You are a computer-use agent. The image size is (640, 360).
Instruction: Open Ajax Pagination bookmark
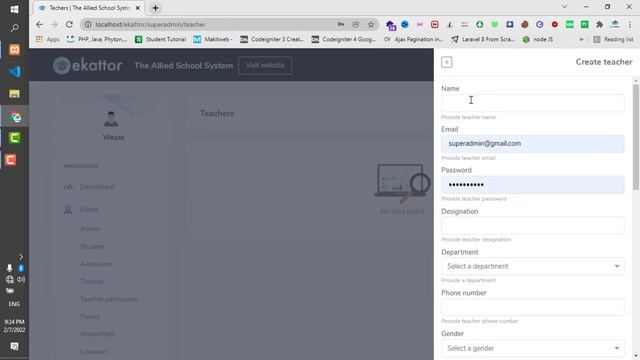pyautogui.click(x=413, y=39)
